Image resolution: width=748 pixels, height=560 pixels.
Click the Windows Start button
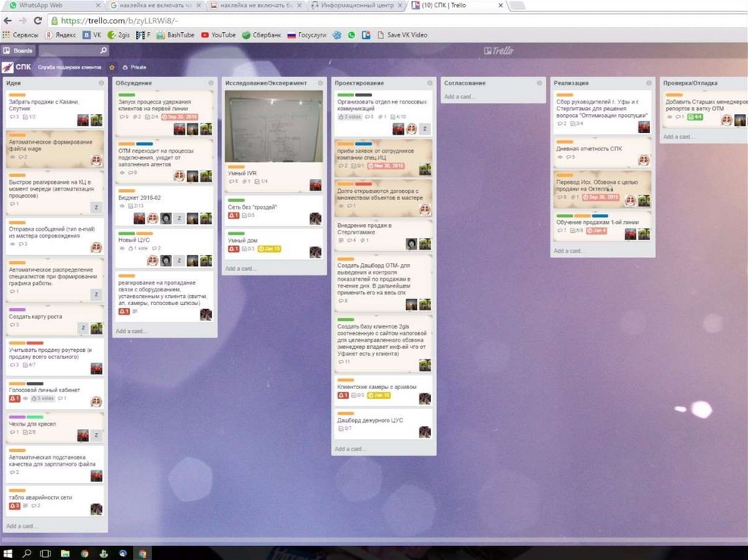tap(8, 553)
